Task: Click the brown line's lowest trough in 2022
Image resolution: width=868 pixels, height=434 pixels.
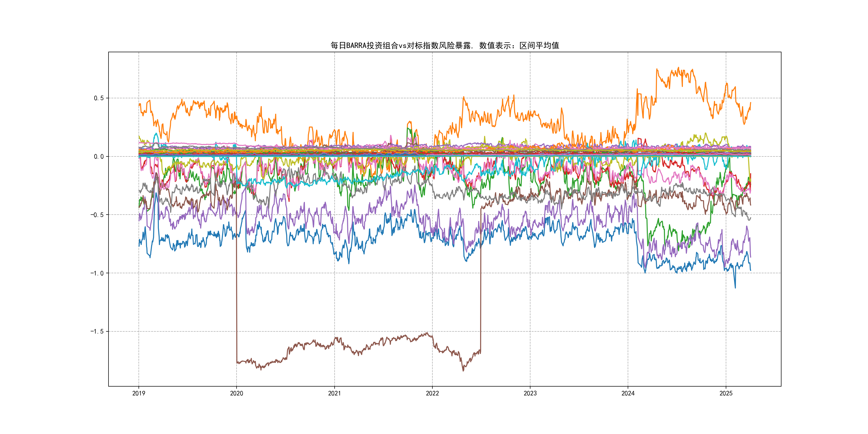Action: (463, 371)
